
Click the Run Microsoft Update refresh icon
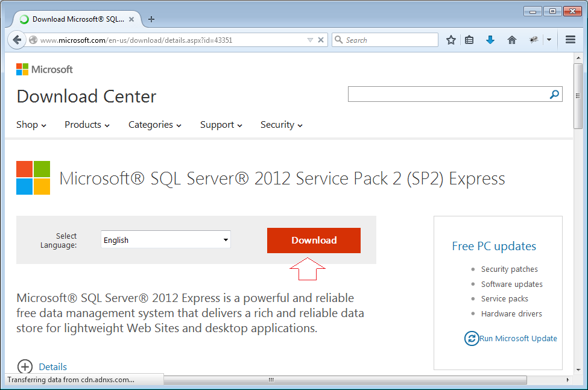click(472, 338)
